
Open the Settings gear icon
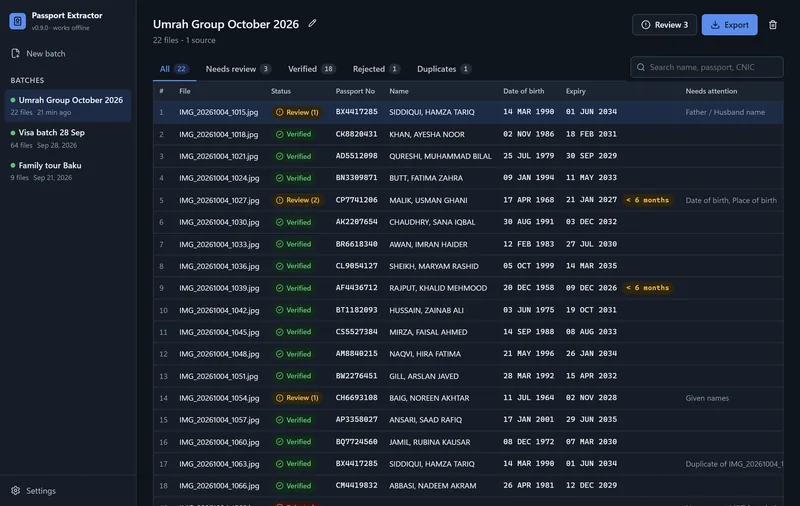click(15, 490)
